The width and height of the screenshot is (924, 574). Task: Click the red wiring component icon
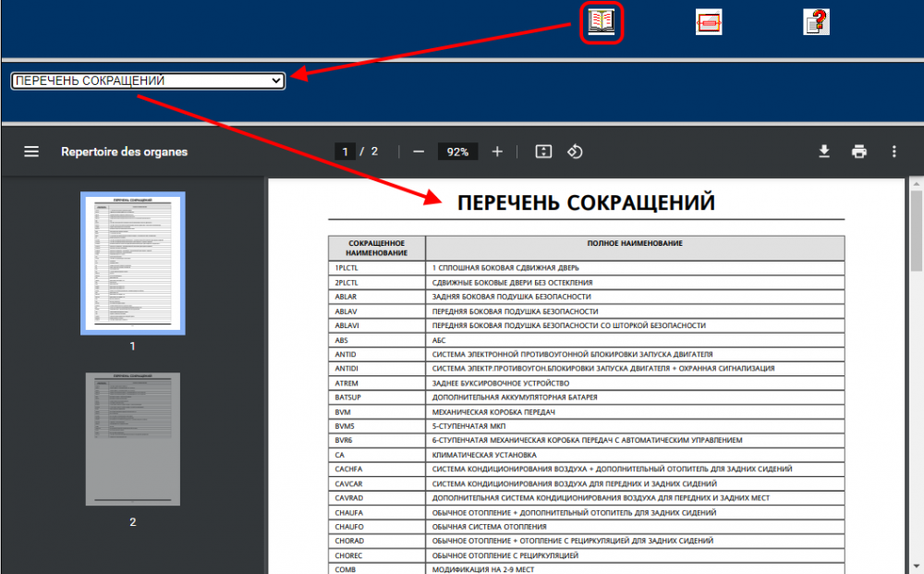[x=709, y=22]
